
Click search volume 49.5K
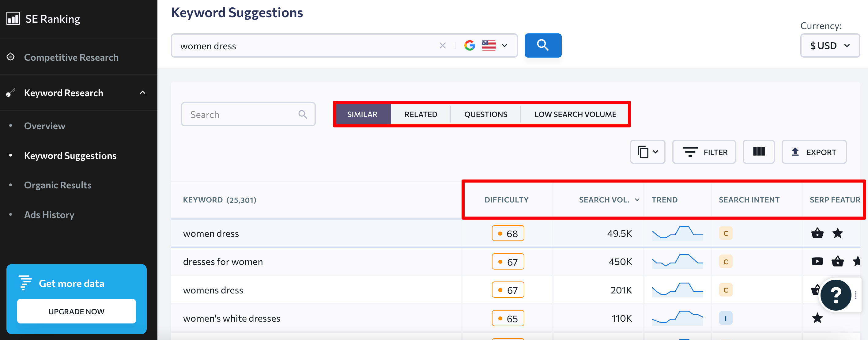[619, 233]
